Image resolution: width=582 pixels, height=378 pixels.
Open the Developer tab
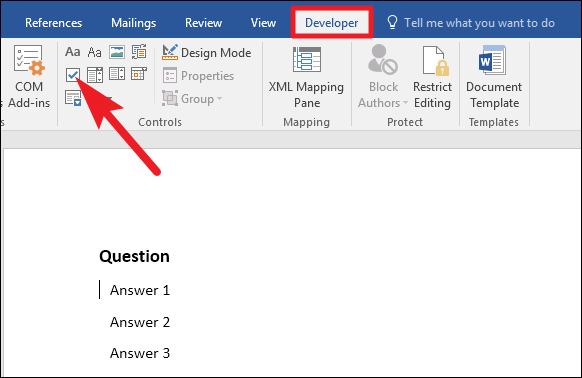click(x=331, y=23)
